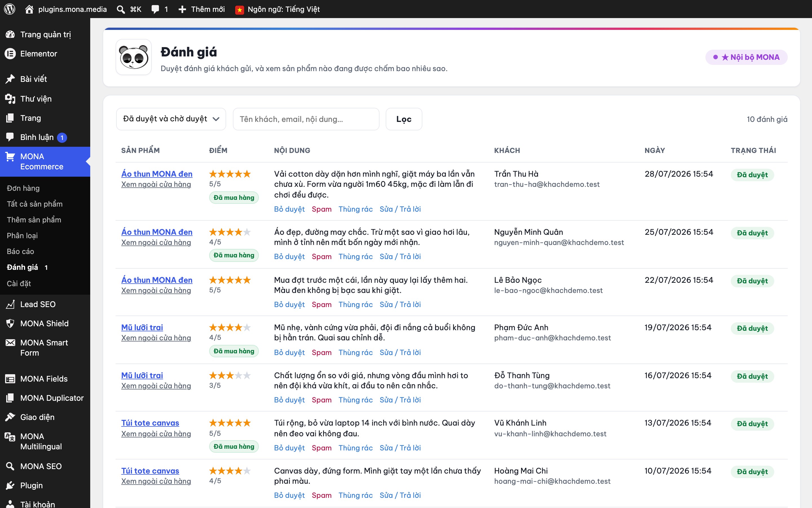This screenshot has height=508, width=812.
Task: Click the 10 đánh giá count label
Action: tap(767, 119)
